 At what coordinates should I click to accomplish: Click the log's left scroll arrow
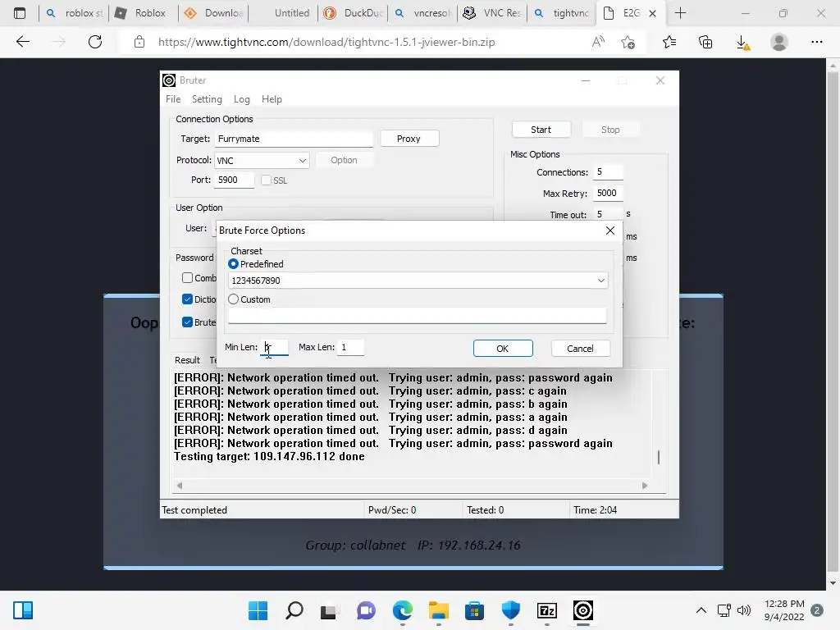click(x=180, y=486)
